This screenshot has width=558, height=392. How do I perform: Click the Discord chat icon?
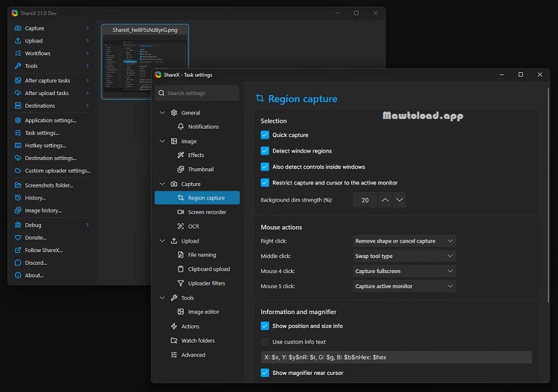click(18, 263)
